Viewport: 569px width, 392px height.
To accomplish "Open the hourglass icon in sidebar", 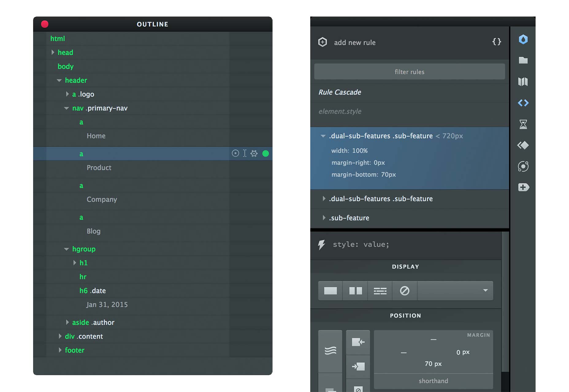I will 523,124.
